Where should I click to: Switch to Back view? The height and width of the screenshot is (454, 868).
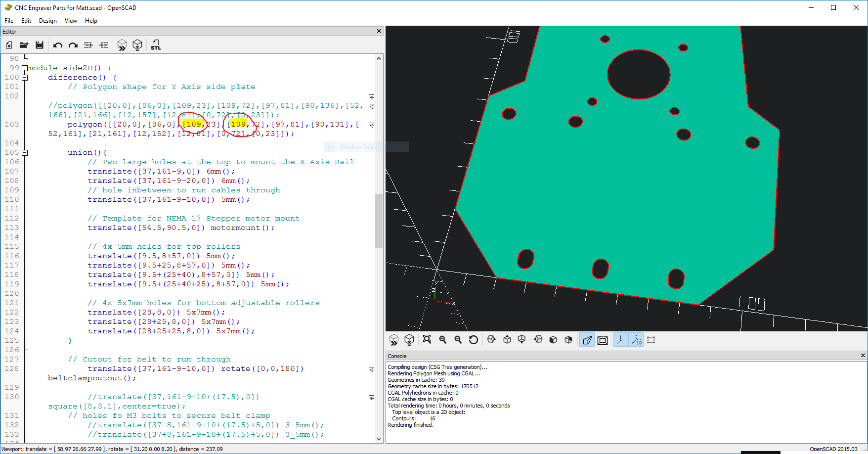(568, 340)
